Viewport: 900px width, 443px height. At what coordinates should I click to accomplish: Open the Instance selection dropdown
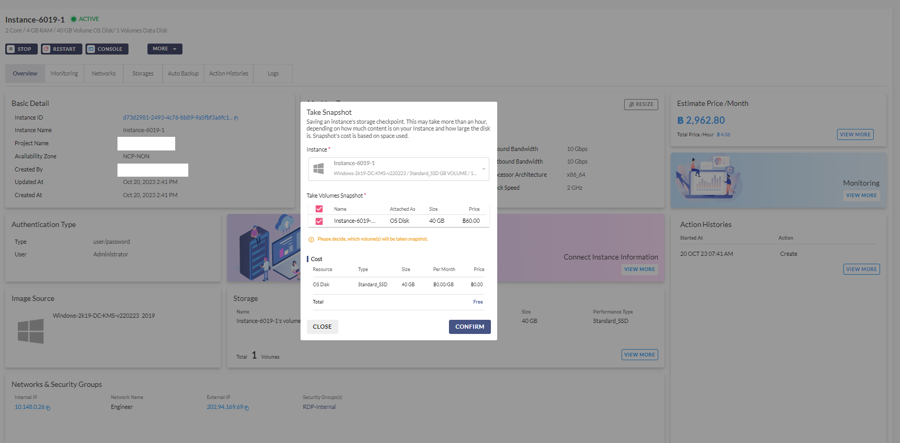pos(483,168)
